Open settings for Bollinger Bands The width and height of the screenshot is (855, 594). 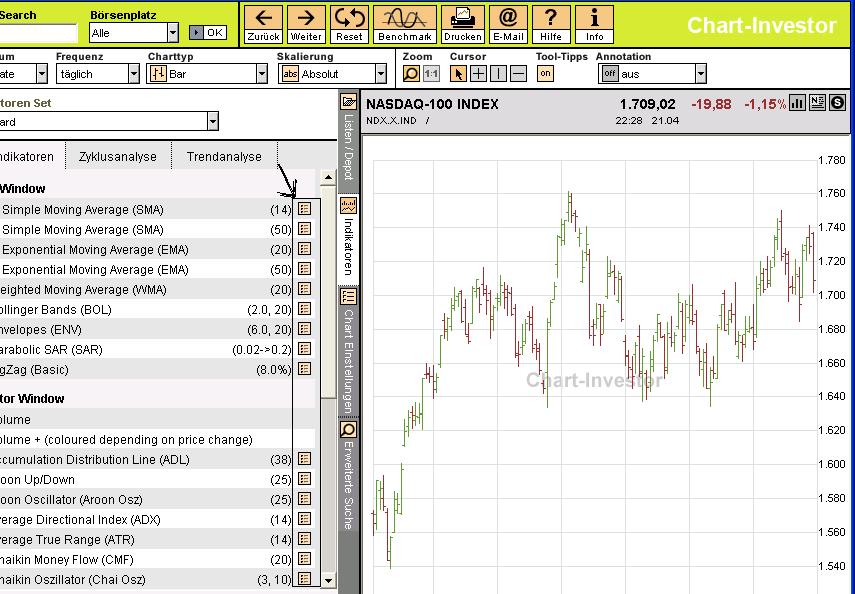click(x=304, y=309)
